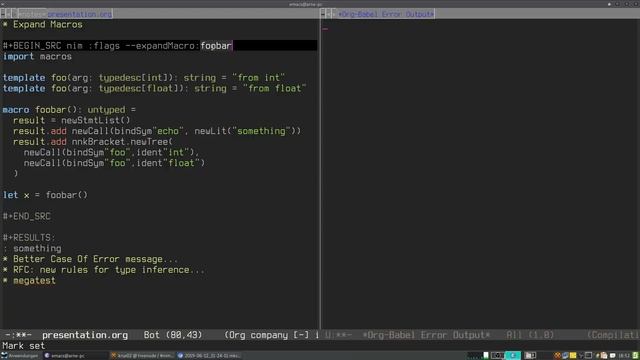This screenshot has height=360, width=640.
Task: Click newCall line with ident"int"
Action: pyautogui.click(x=111, y=152)
